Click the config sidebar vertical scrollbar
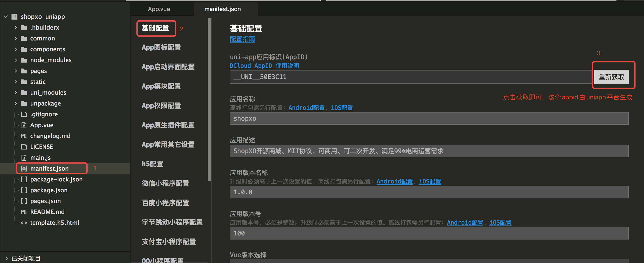The width and height of the screenshot is (644, 263). pos(210,99)
